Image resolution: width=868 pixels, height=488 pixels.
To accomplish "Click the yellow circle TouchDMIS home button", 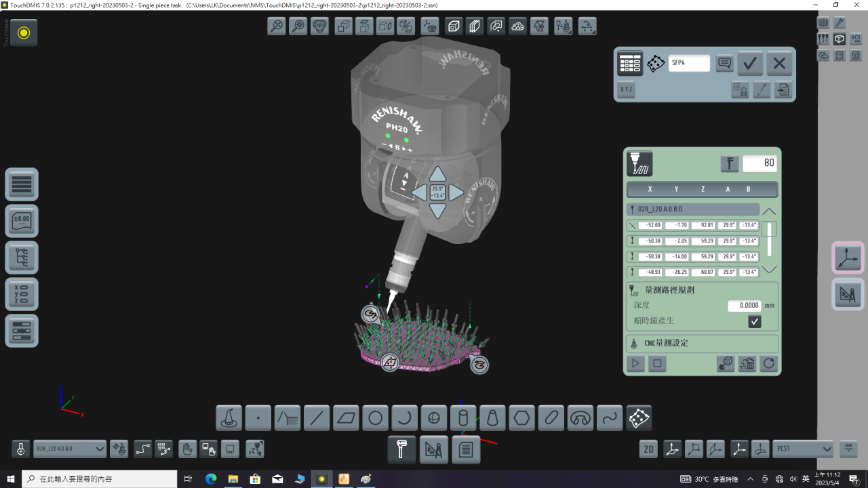I will [x=24, y=33].
